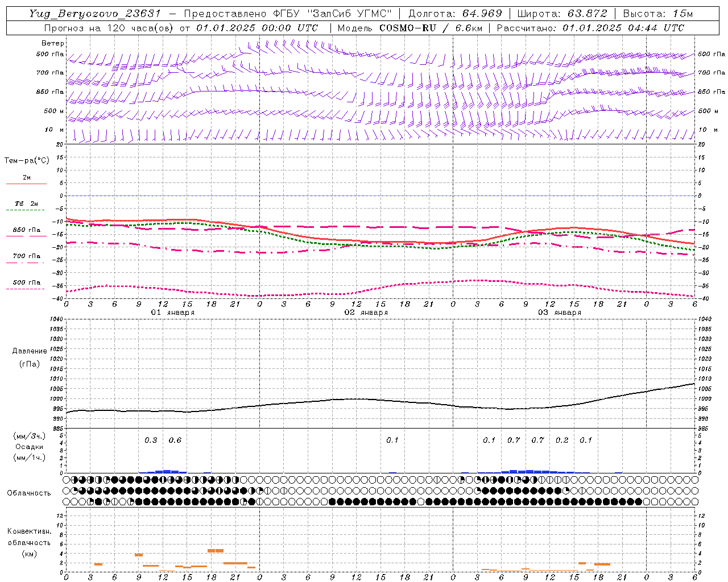Click the (мм/1ч.) precipitation unit label
The image size is (728, 582).
[x=30, y=458]
